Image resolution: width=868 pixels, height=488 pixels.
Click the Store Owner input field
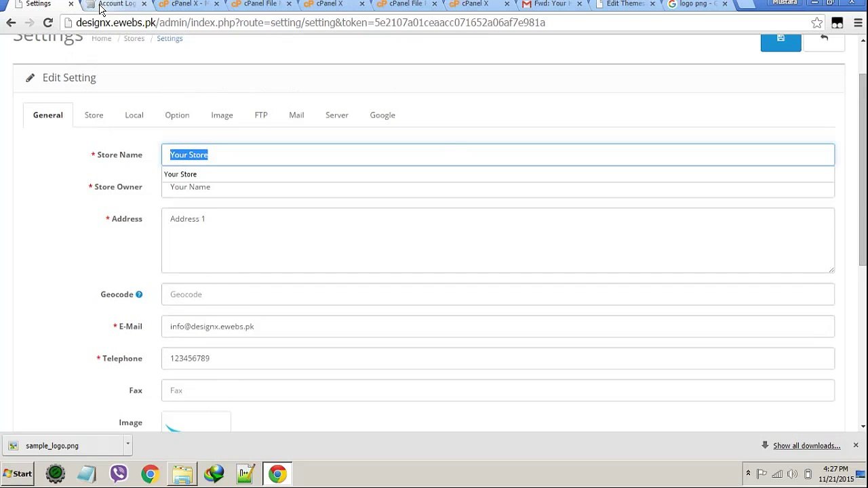[x=498, y=187]
